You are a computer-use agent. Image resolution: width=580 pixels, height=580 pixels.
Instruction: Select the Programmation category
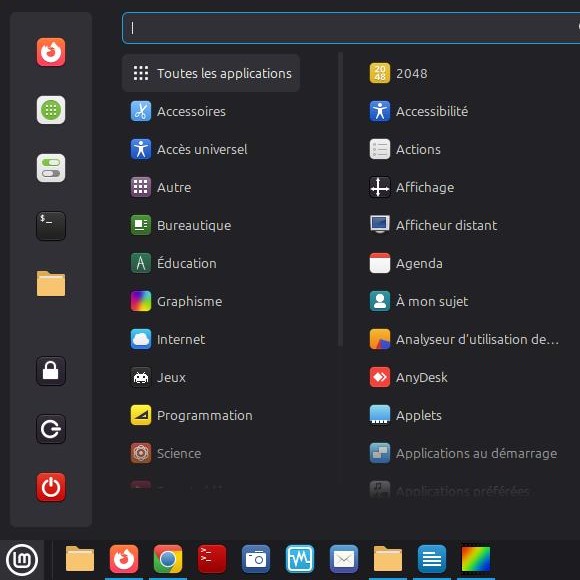pyautogui.click(x=211, y=415)
